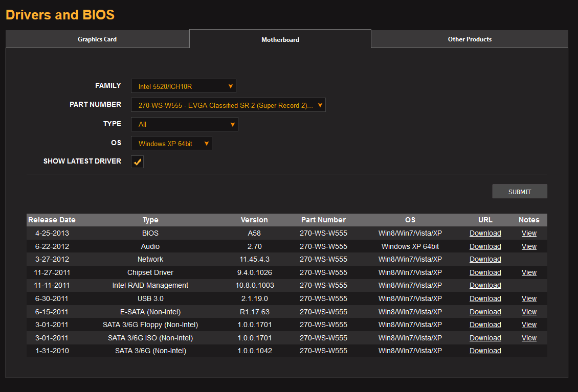The height and width of the screenshot is (392, 578).
Task: Click the SATA 3/6G ISO (Non-Intel) cell
Action: coord(150,338)
